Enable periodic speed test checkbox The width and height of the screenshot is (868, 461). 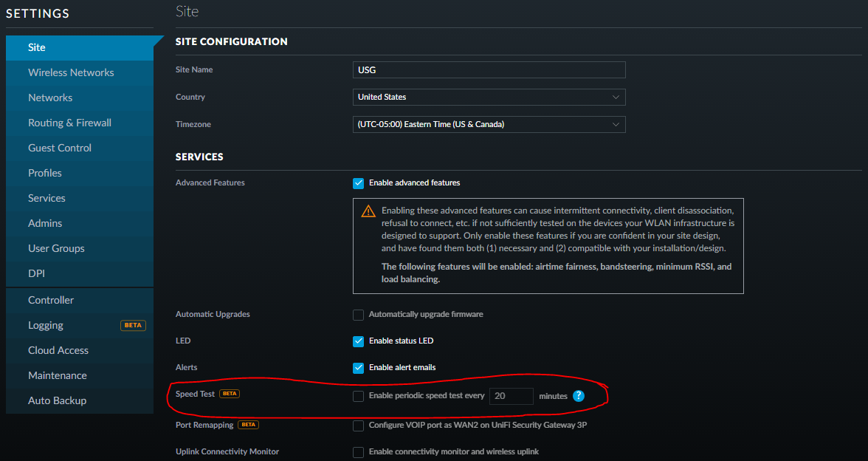tap(359, 396)
